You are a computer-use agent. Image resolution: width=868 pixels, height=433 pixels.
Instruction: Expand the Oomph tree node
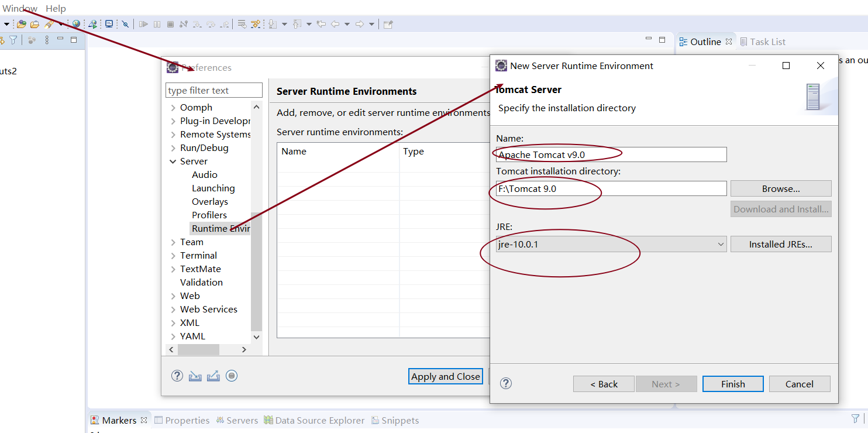(173, 108)
